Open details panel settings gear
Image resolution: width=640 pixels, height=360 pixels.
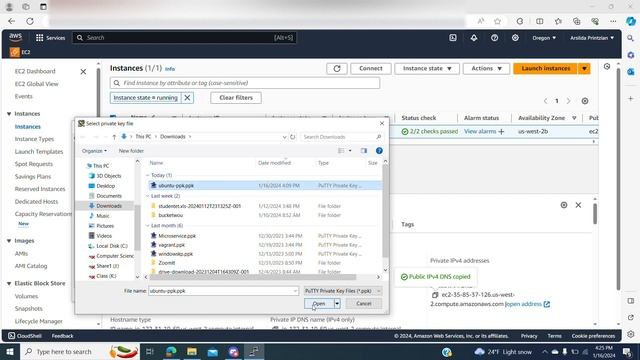(564, 205)
